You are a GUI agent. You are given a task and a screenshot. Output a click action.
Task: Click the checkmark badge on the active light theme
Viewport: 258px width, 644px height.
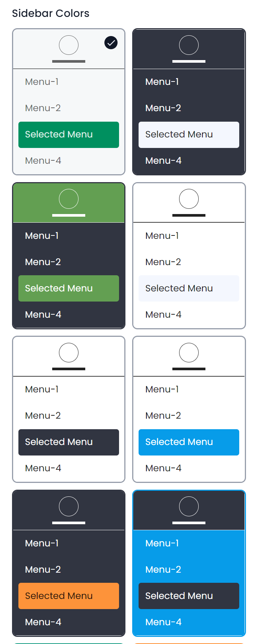tap(110, 43)
